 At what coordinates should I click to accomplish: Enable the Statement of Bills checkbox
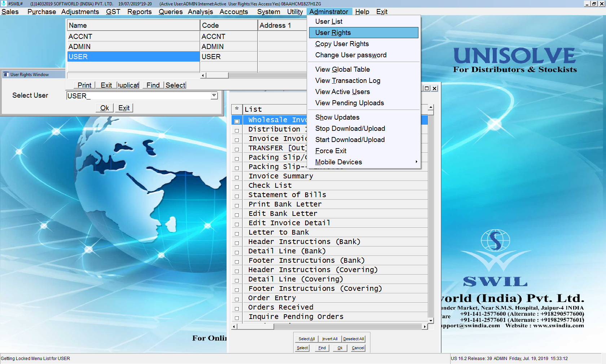(x=237, y=196)
